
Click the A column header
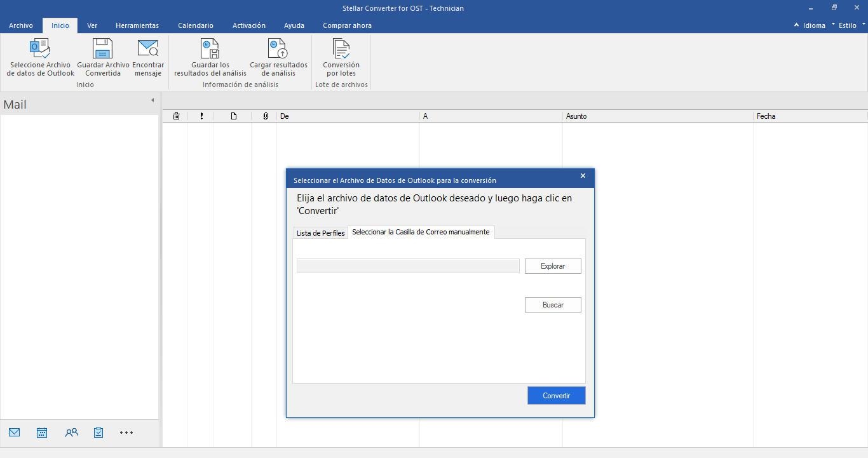491,116
